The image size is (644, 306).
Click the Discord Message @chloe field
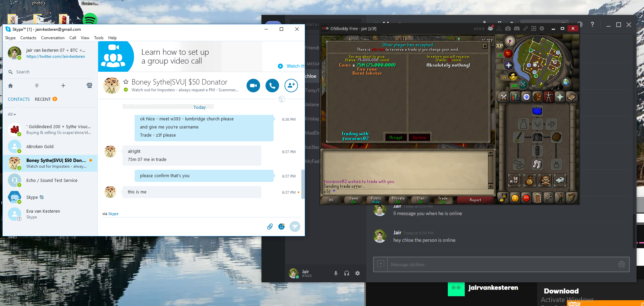502,264
